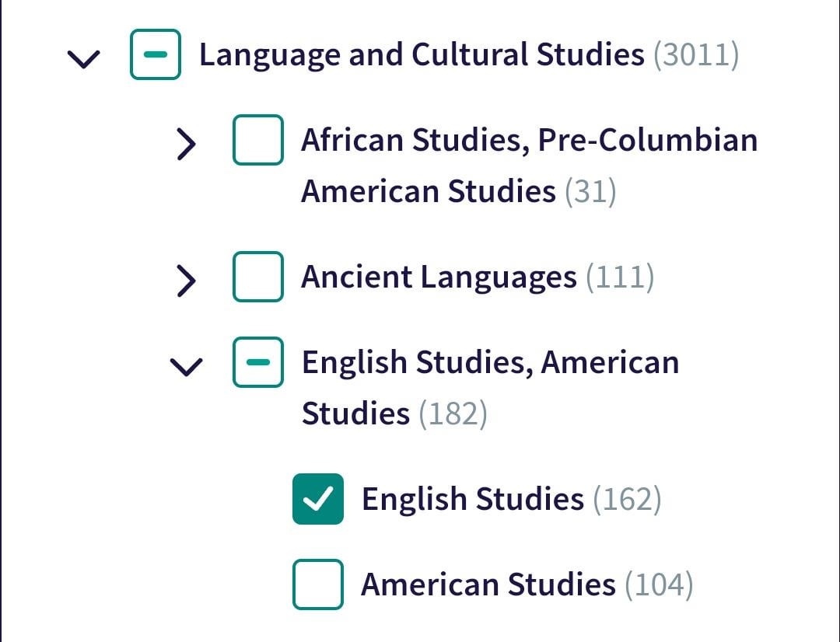The width and height of the screenshot is (840, 642).
Task: Click the 3011 result count
Action: click(696, 55)
